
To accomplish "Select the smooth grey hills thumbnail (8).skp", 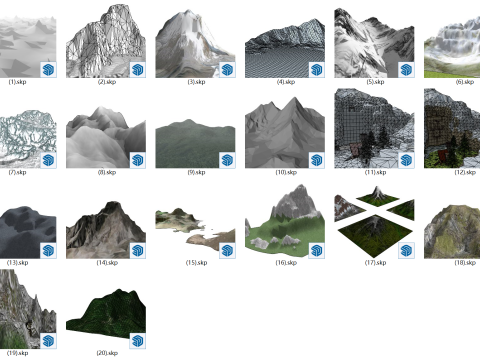I will [106, 137].
